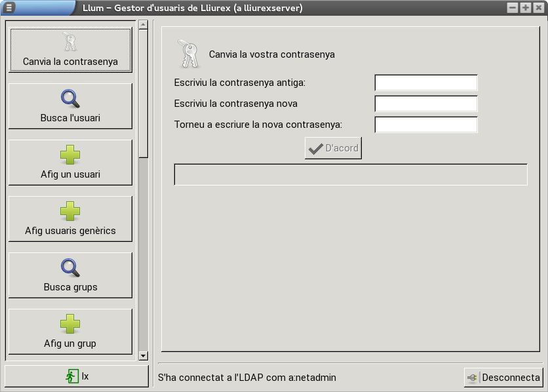Click the green plus icon for Afig un grup
The image size is (548, 392).
70,324
